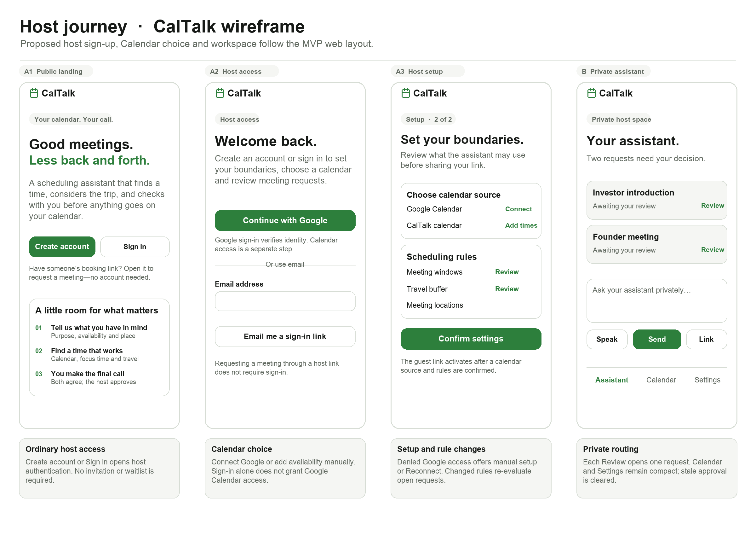This screenshot has width=756, height=536.
Task: Click the CalTalk calendar icon in Private assistant
Action: (x=591, y=93)
